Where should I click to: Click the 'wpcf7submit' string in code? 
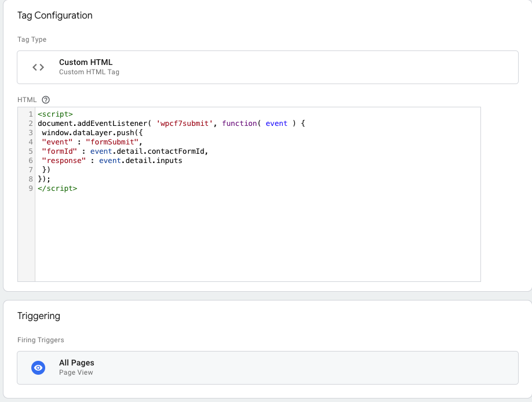click(x=184, y=124)
